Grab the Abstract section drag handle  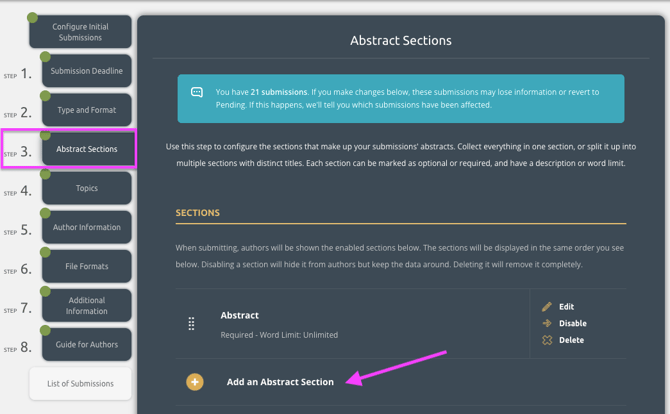pos(191,323)
